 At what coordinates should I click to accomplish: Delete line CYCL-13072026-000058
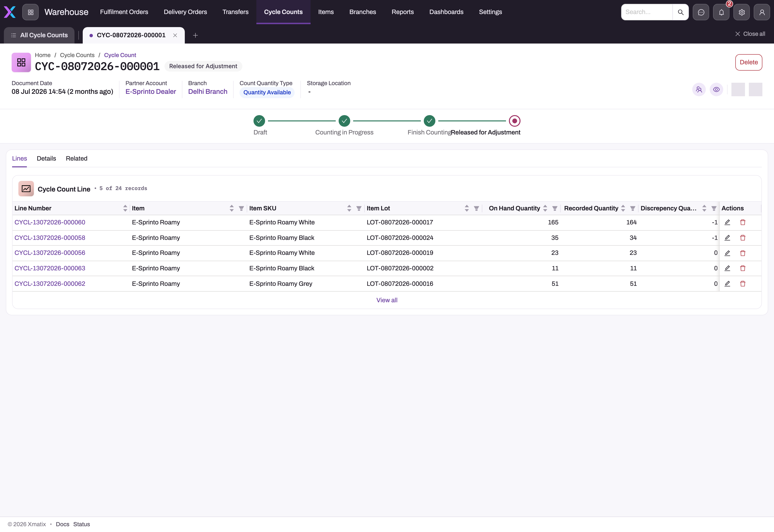point(743,238)
